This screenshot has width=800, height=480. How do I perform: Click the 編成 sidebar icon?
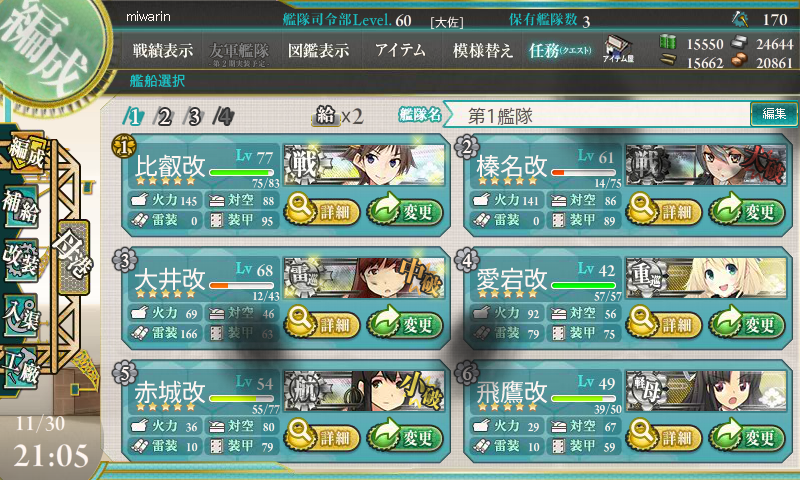26,152
